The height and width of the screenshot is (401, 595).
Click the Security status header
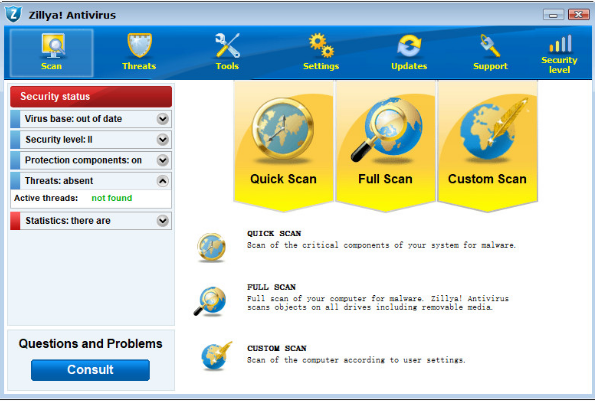coord(91,96)
